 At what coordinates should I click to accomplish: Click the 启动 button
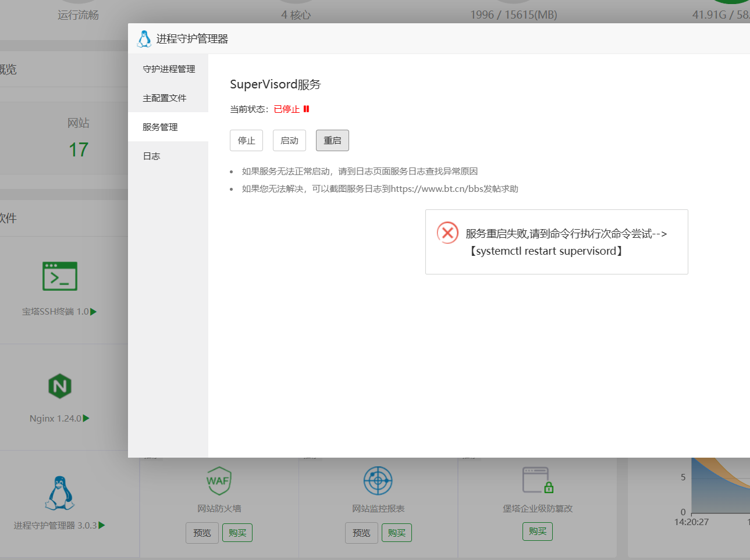[289, 140]
